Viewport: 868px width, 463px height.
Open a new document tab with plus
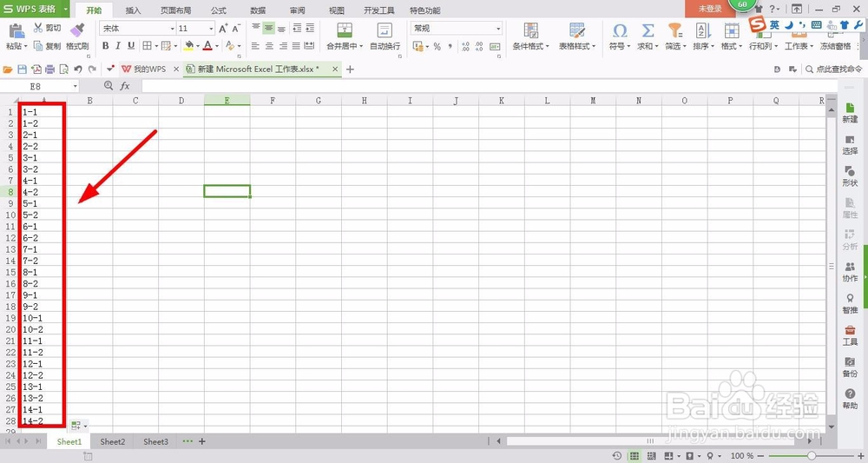(350, 69)
